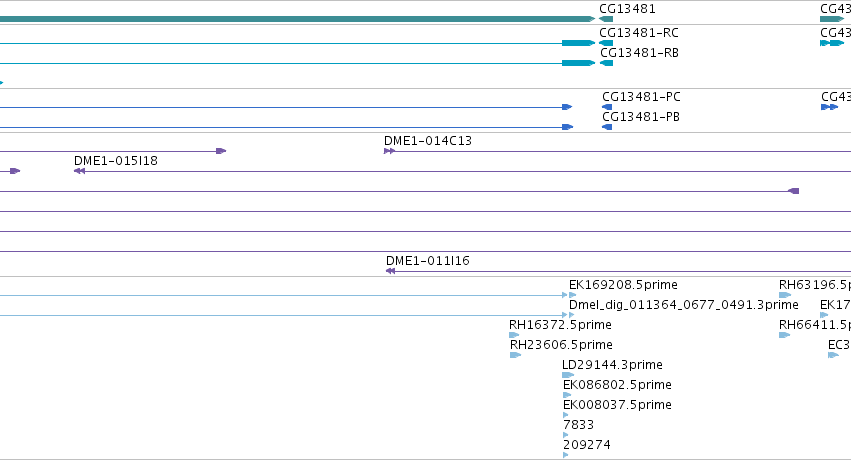
Task: Select the EK008037.5prime EST label
Action: (x=617, y=405)
